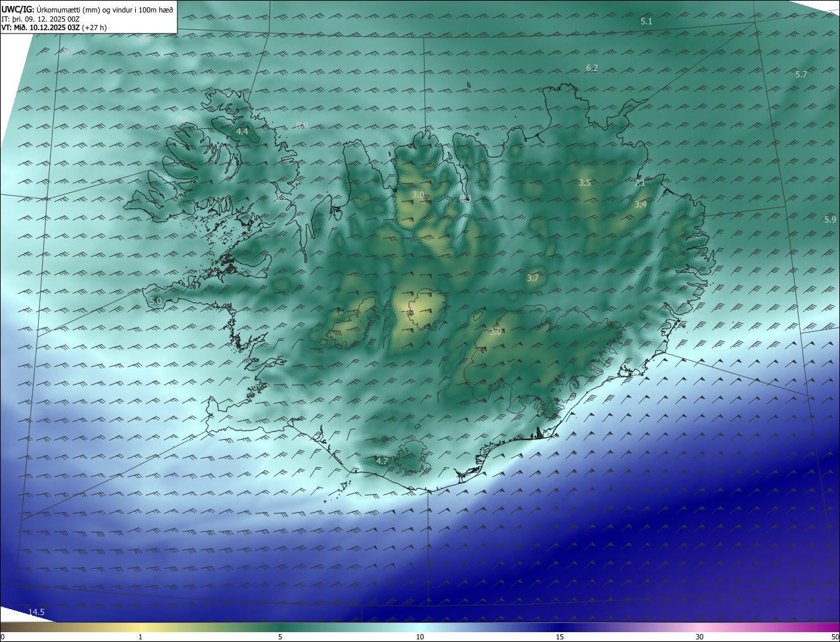Select the 4.4 value in the Westfjords
This screenshot has width=840, height=642.
pos(242,132)
